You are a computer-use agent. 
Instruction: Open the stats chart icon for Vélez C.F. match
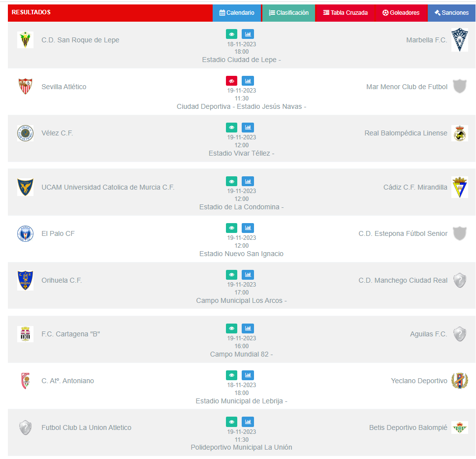pyautogui.click(x=248, y=128)
